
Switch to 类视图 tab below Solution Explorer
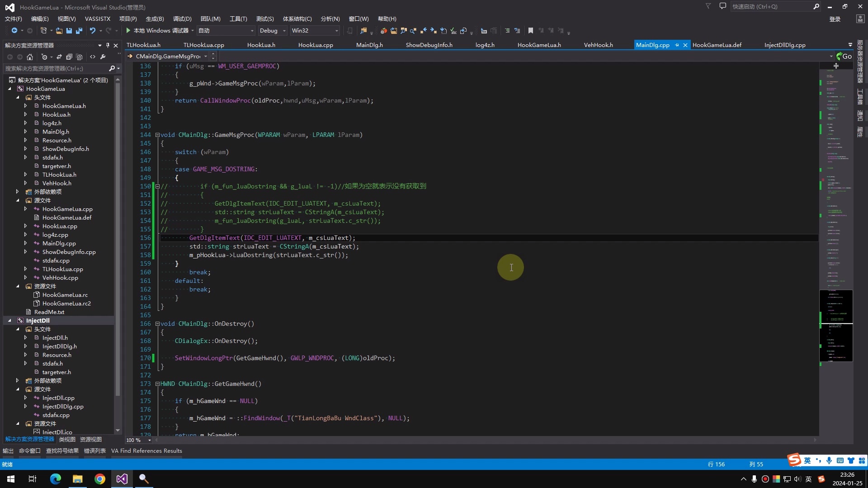67,440
